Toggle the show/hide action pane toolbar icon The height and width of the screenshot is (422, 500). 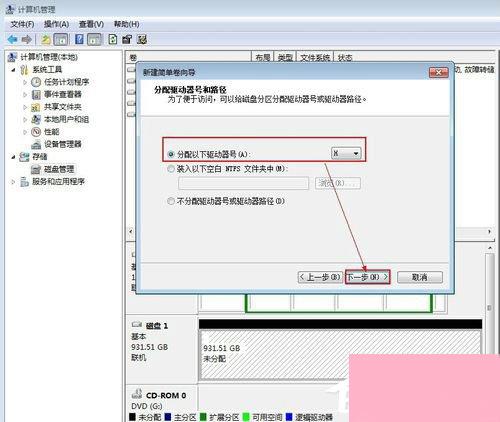tap(94, 40)
